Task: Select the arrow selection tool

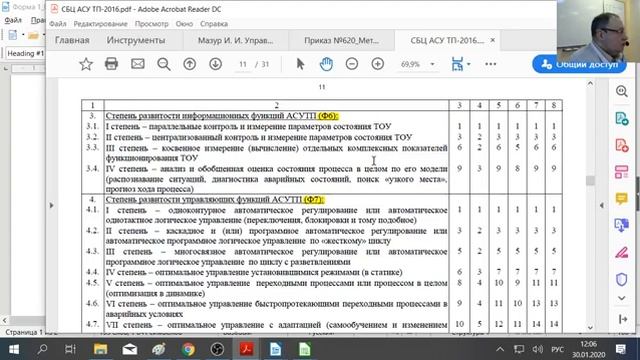Action: pyautogui.click(x=300, y=64)
